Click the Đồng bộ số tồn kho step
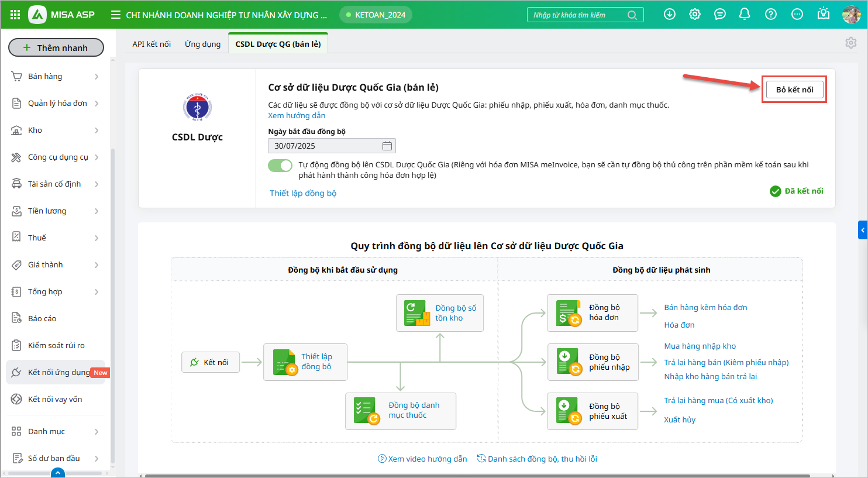 [x=440, y=313]
